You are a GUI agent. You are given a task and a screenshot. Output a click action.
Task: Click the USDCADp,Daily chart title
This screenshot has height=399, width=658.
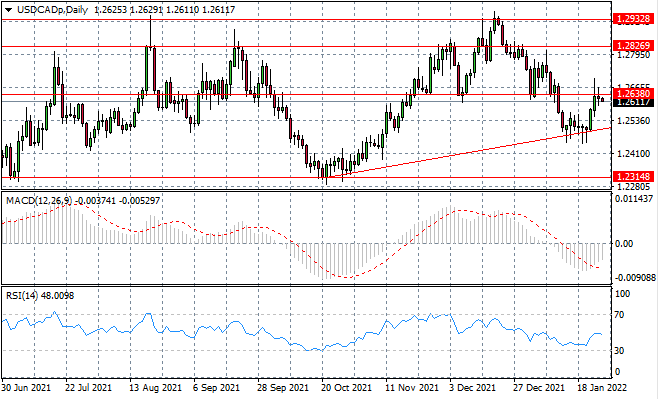tap(52, 10)
